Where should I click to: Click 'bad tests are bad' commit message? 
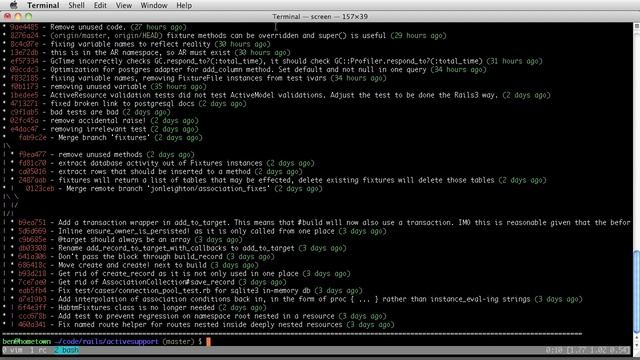click(x=84, y=112)
